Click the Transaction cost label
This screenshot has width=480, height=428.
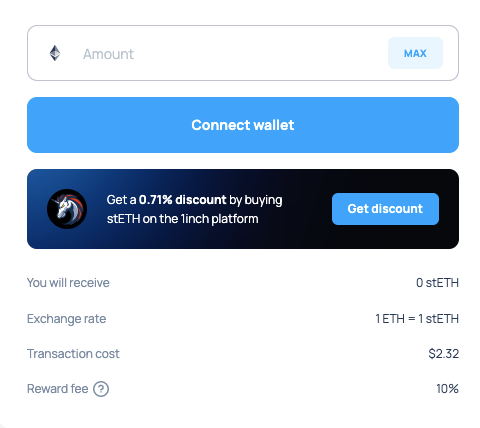pyautogui.click(x=73, y=354)
